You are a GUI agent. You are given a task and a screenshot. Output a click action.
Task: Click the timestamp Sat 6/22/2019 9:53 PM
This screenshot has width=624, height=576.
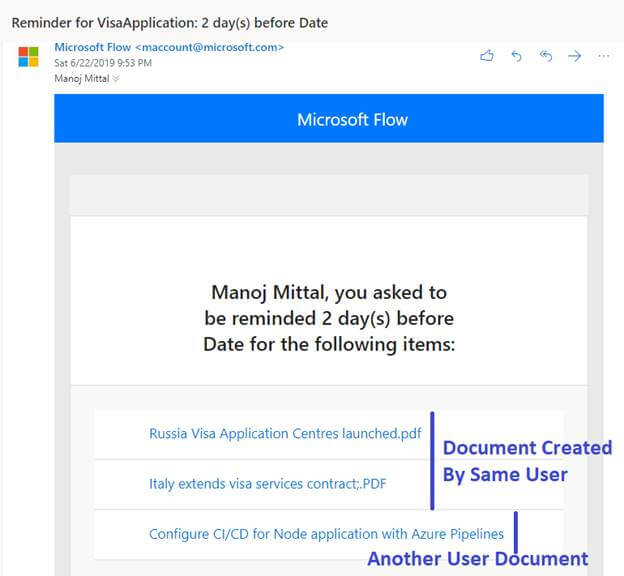tap(103, 63)
